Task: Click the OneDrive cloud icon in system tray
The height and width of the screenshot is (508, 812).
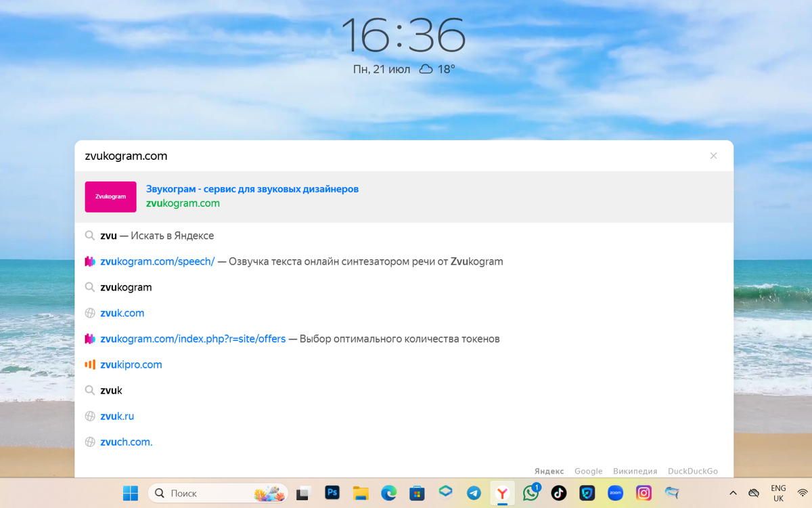Action: coord(754,492)
